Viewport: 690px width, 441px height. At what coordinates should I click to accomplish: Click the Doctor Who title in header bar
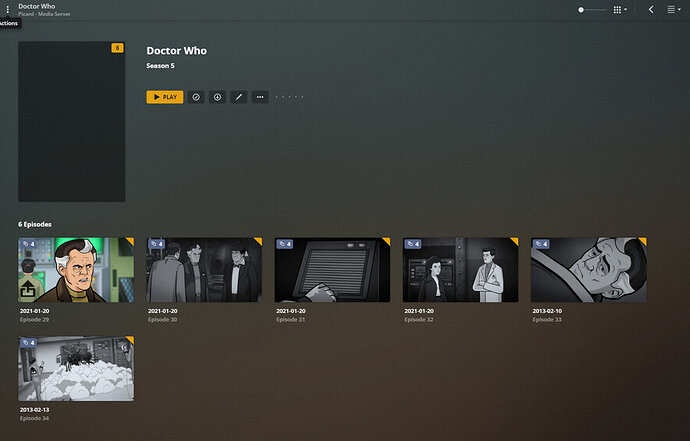point(37,6)
